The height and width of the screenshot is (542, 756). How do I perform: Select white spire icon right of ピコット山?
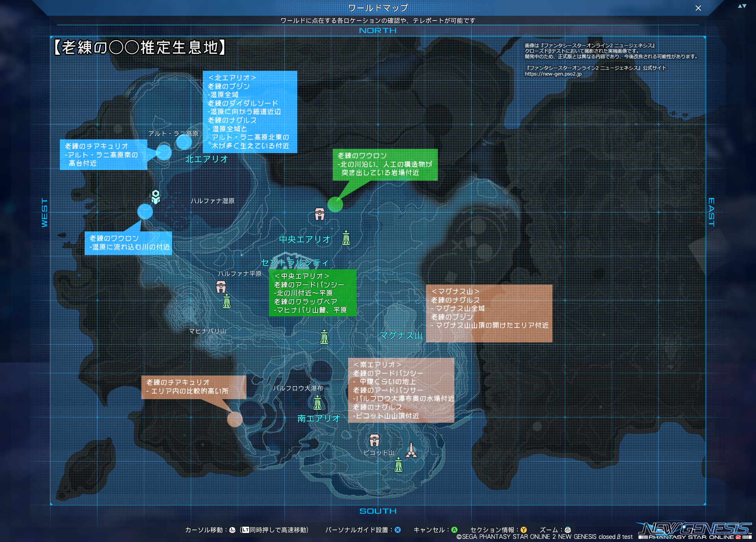411,450
